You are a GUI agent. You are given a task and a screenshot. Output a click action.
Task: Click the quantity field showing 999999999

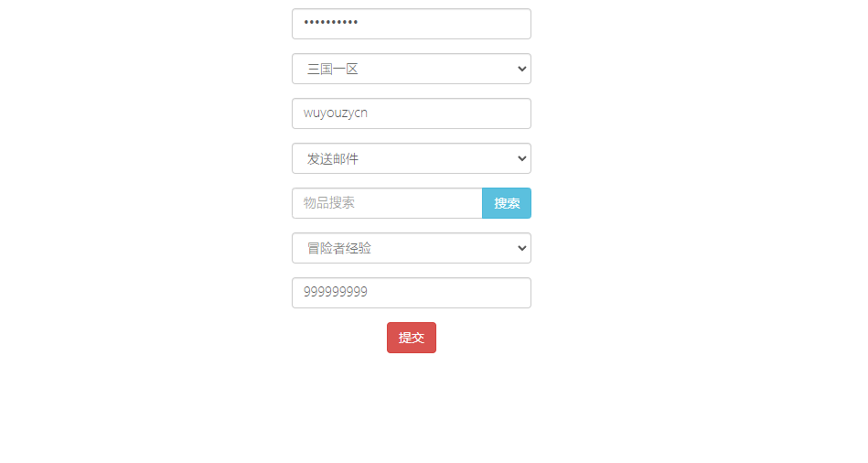[x=412, y=293]
